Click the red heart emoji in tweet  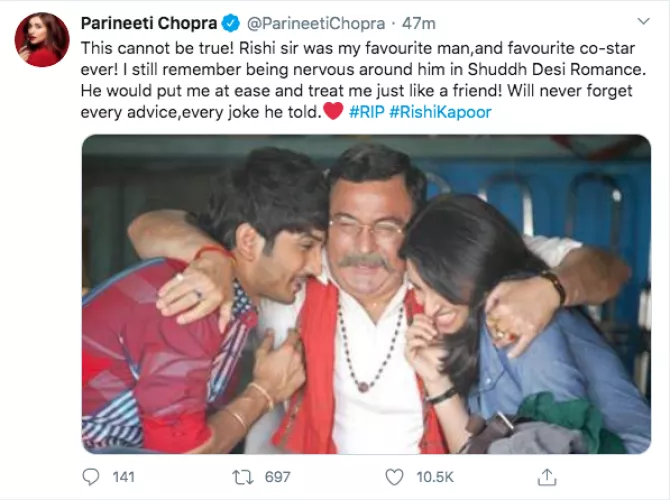(334, 112)
